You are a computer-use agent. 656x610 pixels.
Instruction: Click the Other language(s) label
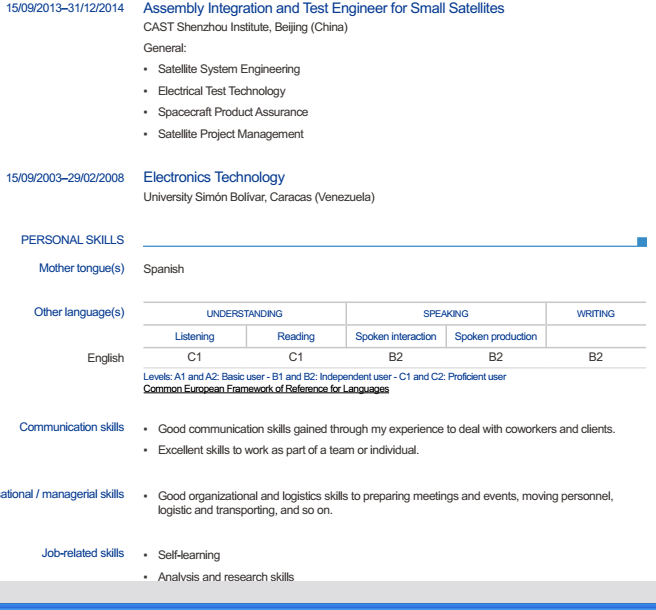tap(79, 313)
